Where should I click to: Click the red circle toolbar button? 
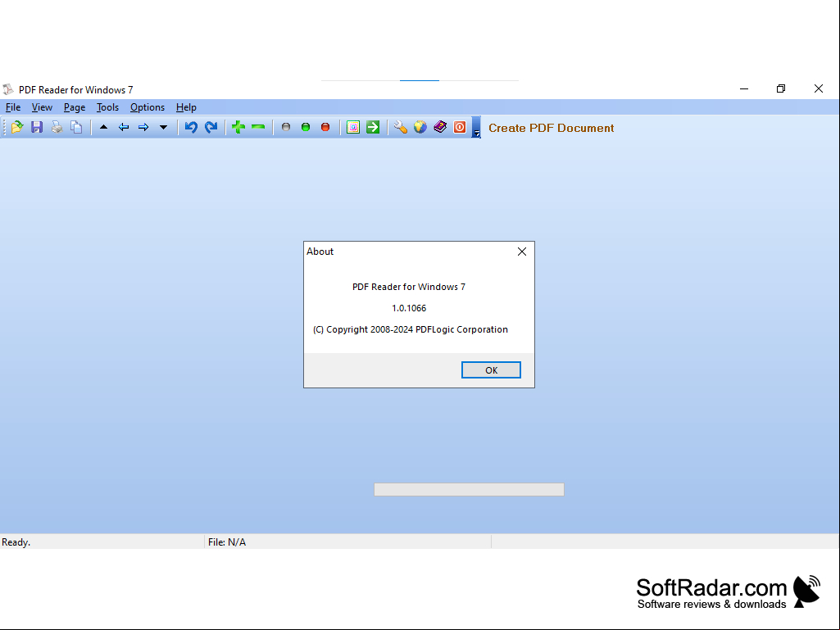pyautogui.click(x=325, y=128)
